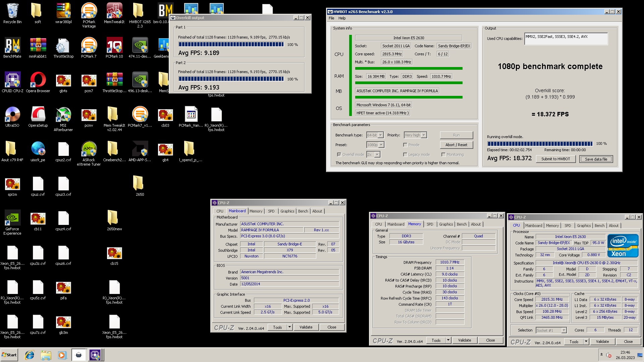The width and height of the screenshot is (644, 362).
Task: Toggle the Monitoring checkbox
Action: pyautogui.click(x=443, y=155)
